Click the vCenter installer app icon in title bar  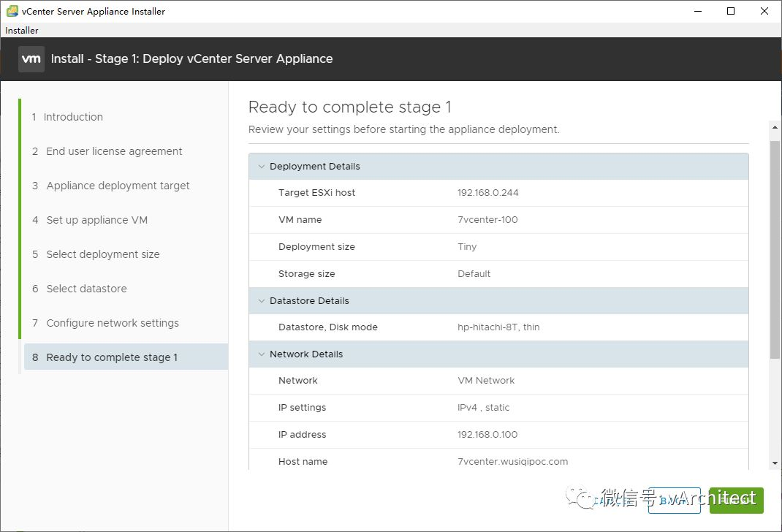(x=12, y=11)
